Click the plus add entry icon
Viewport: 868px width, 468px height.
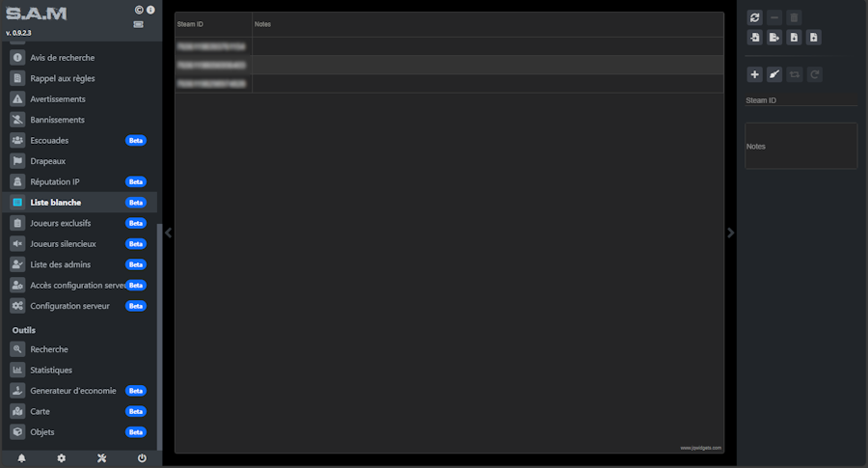[755, 74]
